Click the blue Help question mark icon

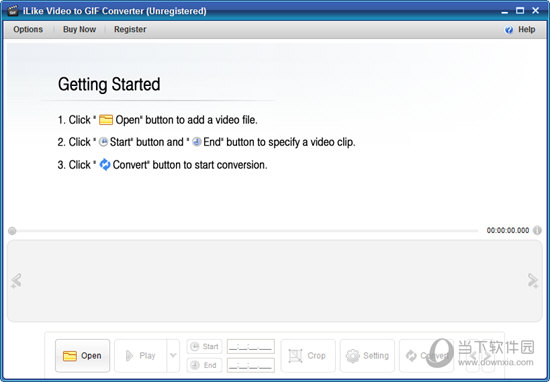(509, 30)
